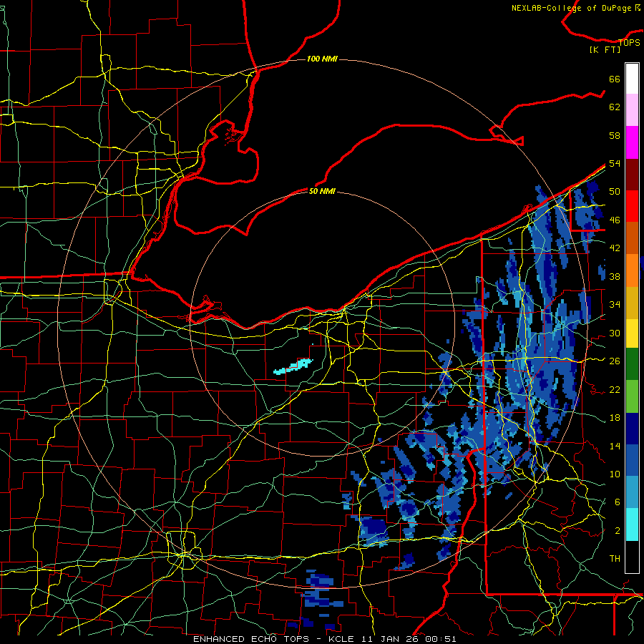Click the light green 22 legend swatch
The height and width of the screenshot is (644, 644).
(632, 396)
